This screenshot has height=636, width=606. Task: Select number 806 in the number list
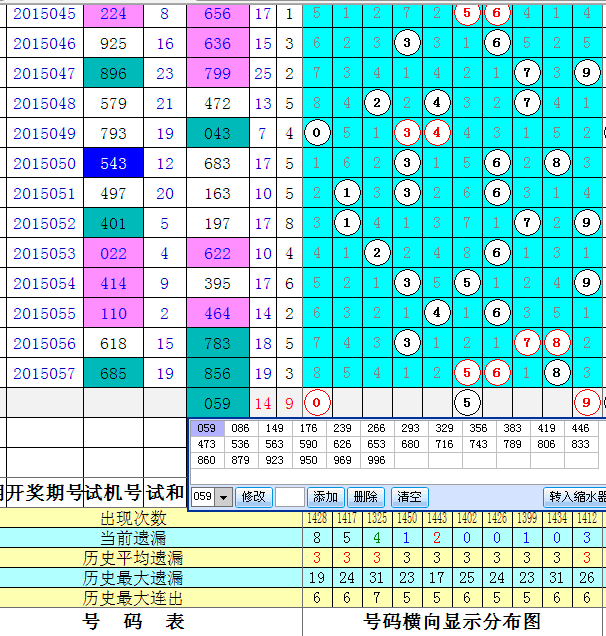[x=546, y=445]
